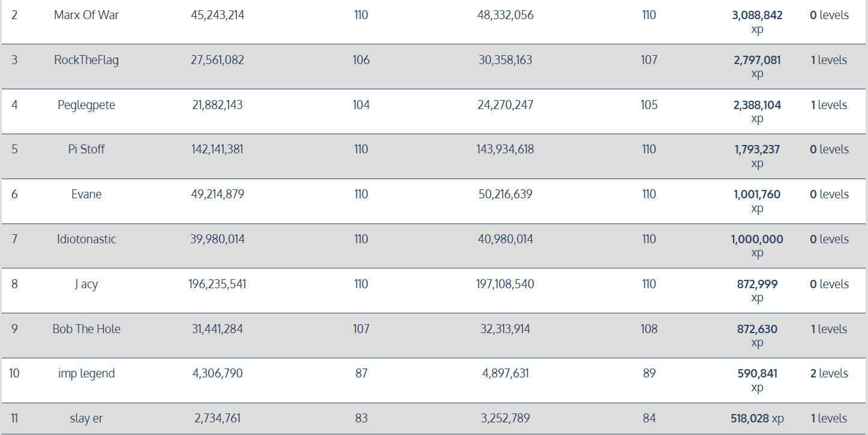Select the Idiotonastic player name
Viewport: 868px width, 435px height.
coord(86,239)
